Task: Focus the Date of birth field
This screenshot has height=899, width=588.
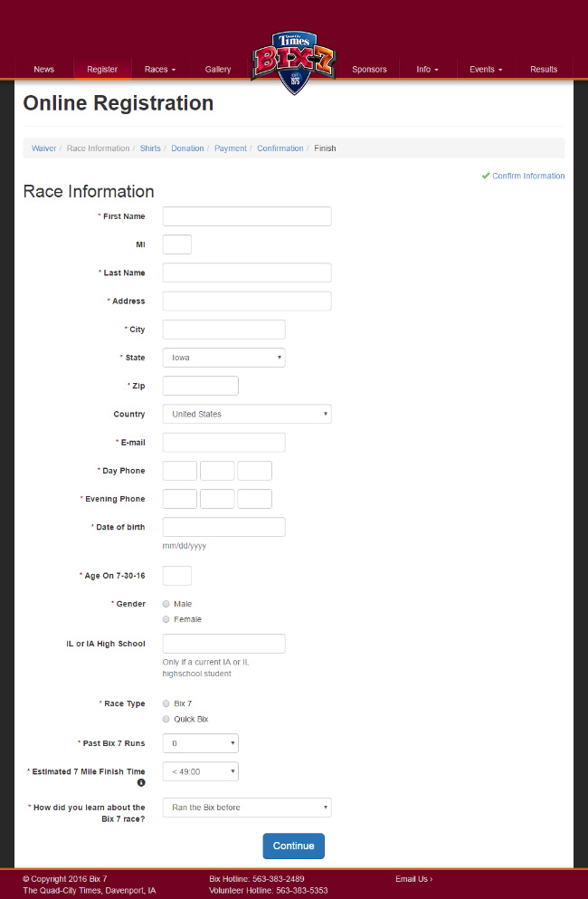Action: (x=223, y=527)
